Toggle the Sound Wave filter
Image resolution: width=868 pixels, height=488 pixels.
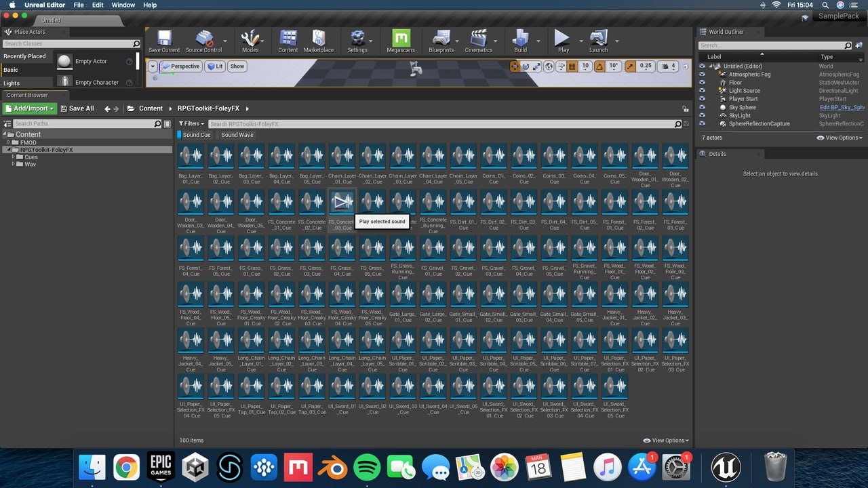click(x=237, y=135)
